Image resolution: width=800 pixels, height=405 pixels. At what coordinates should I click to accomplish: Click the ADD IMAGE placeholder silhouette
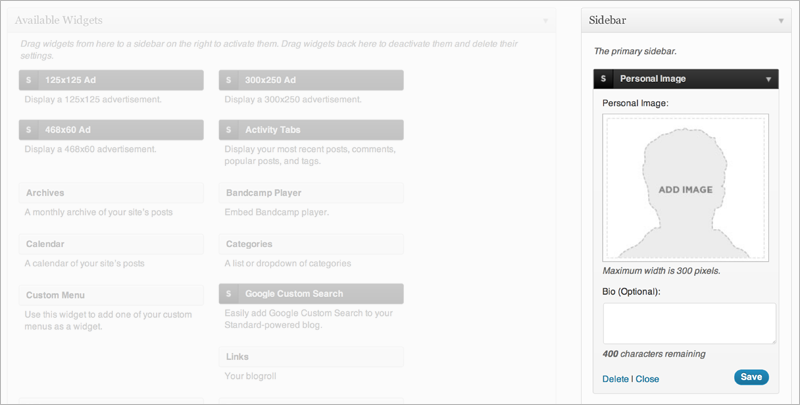point(685,188)
